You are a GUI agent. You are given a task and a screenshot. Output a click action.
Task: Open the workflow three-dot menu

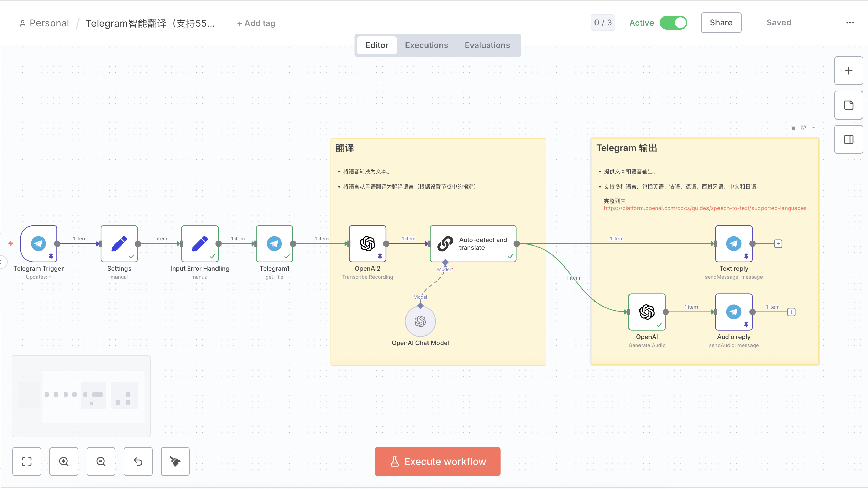pos(850,23)
